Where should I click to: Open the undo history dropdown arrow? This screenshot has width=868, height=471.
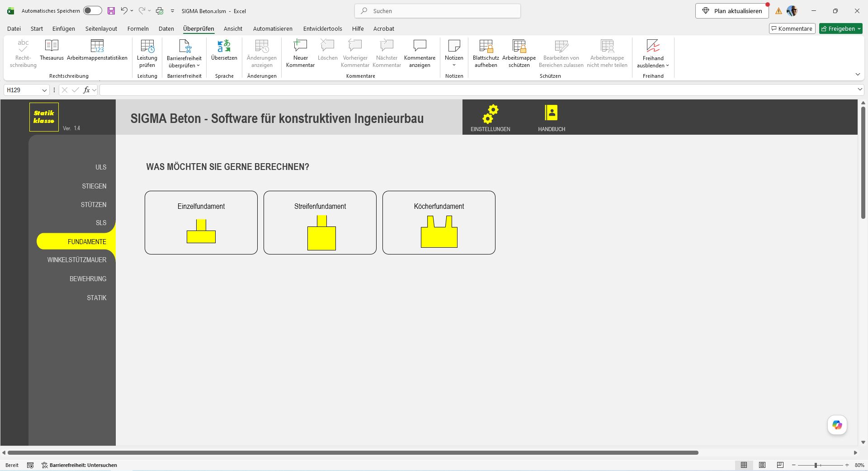tap(132, 11)
